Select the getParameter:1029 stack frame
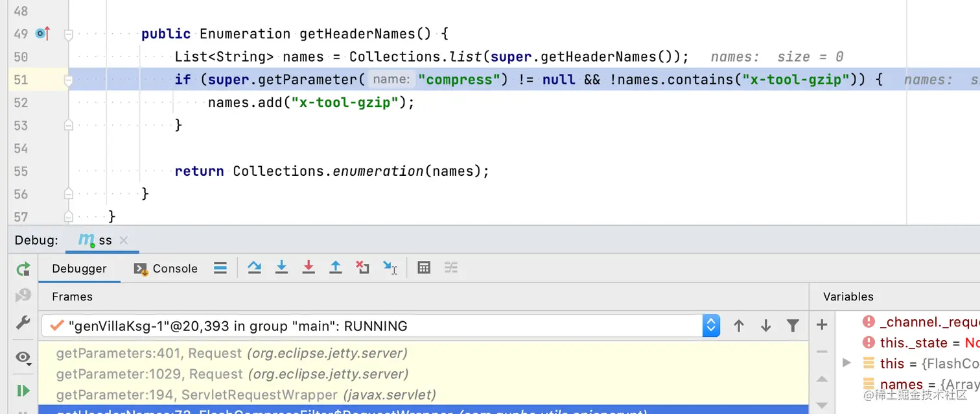This screenshot has width=980, height=414. pyautogui.click(x=423, y=374)
